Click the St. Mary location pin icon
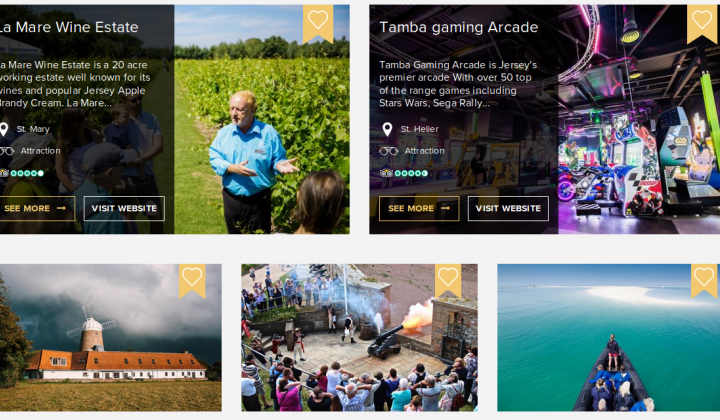This screenshot has width=720, height=420. [4, 129]
